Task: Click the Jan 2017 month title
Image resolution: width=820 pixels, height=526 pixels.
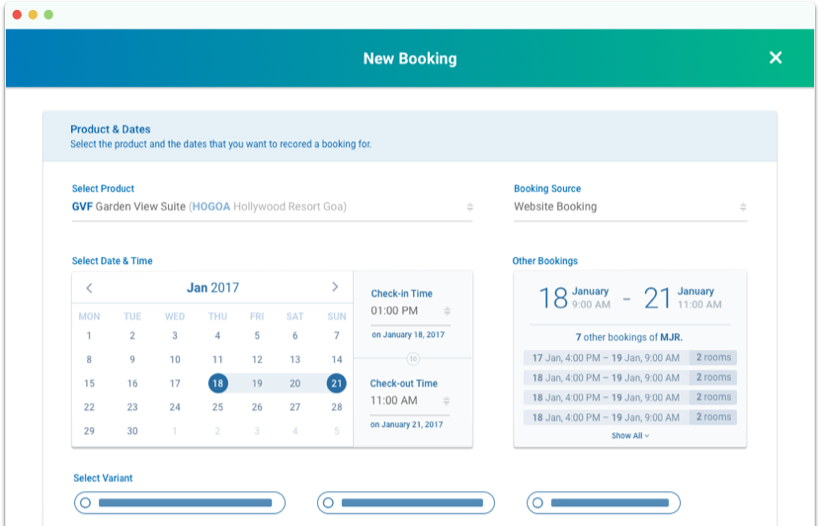Action: point(213,288)
